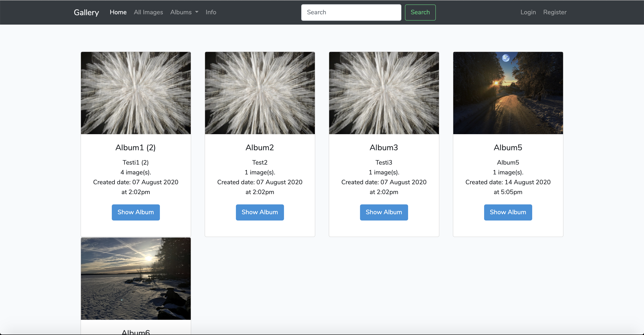The height and width of the screenshot is (335, 644).
Task: Show Album for Album1 (2)
Action: (136, 212)
